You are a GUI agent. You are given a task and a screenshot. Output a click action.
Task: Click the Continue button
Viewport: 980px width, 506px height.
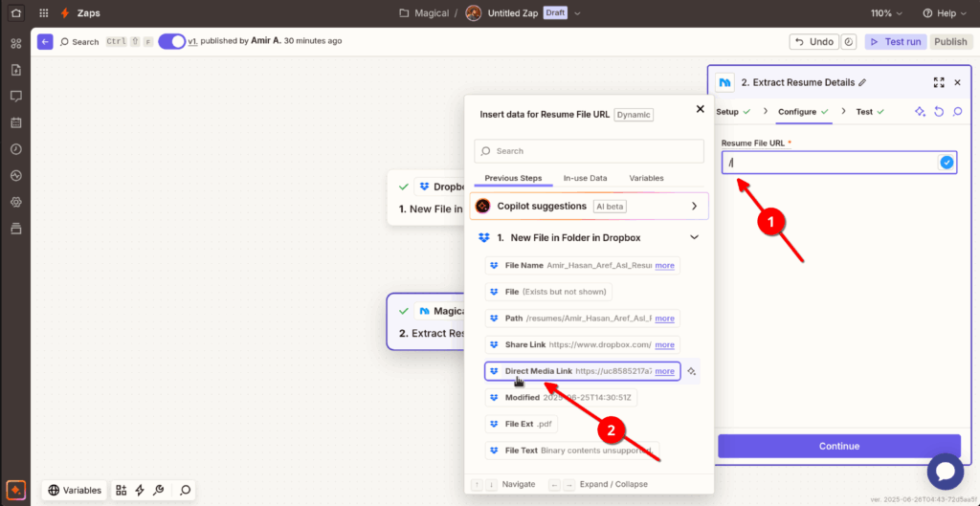[838, 446]
